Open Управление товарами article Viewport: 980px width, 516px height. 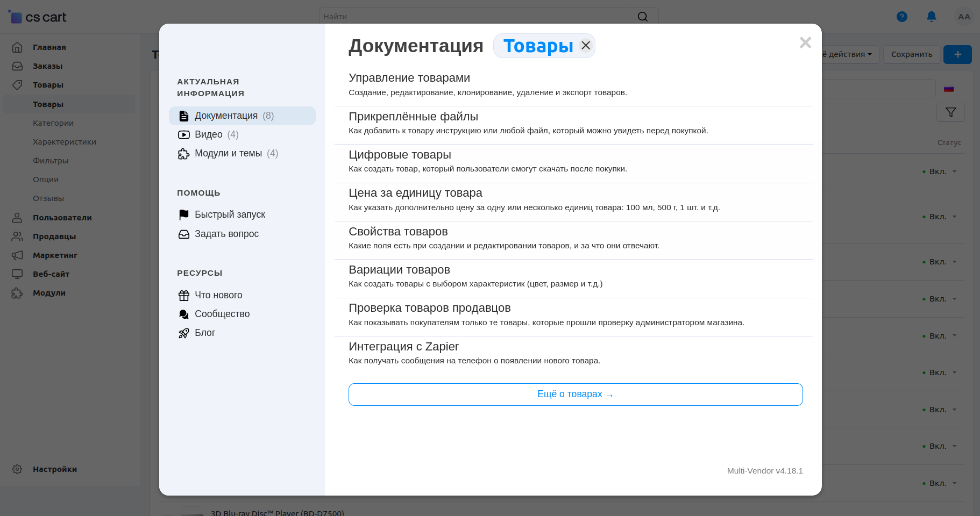pos(409,78)
